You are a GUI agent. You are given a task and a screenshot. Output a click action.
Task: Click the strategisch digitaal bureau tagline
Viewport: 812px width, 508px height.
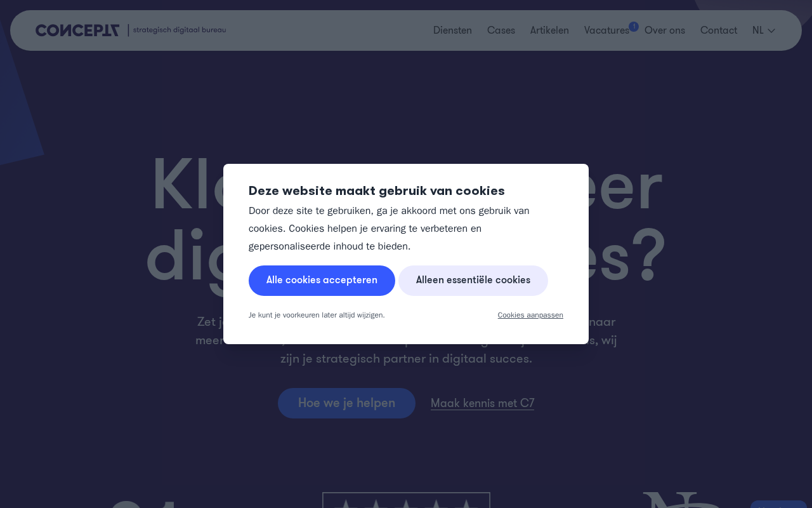pyautogui.click(x=180, y=30)
